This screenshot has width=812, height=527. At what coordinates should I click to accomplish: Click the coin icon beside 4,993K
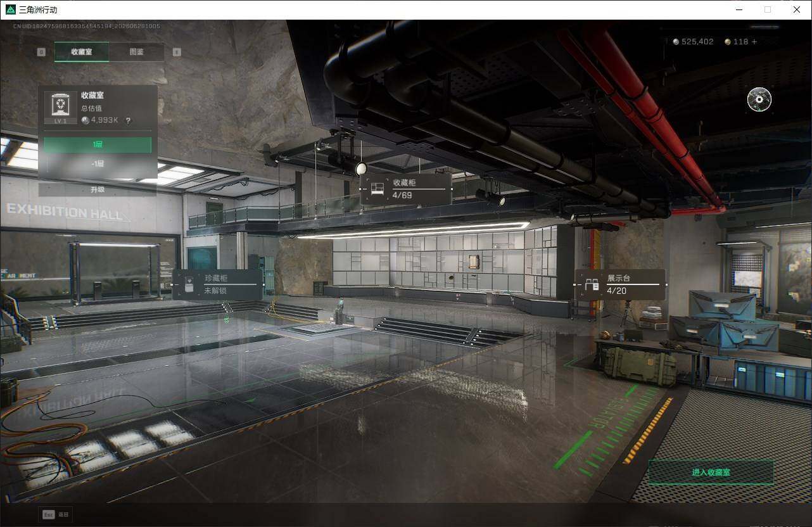coord(85,120)
